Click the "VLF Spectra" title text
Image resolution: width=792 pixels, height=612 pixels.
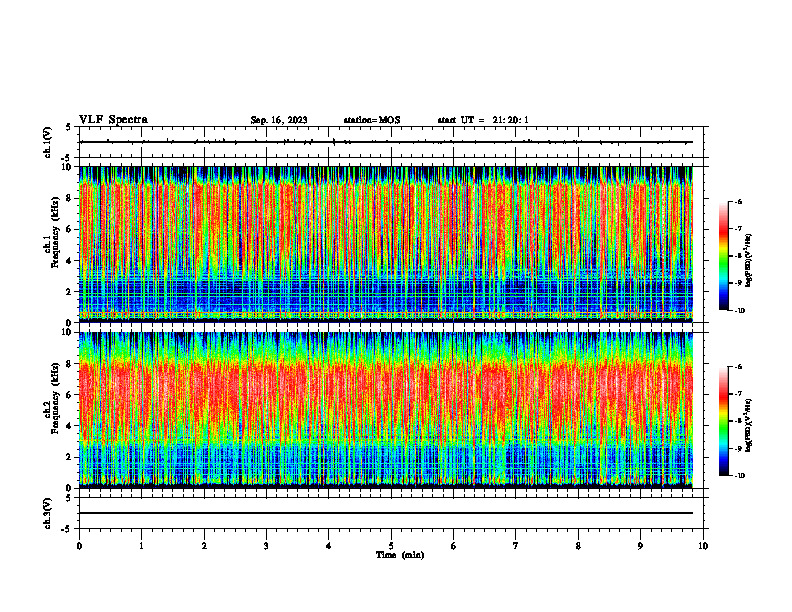(x=113, y=120)
